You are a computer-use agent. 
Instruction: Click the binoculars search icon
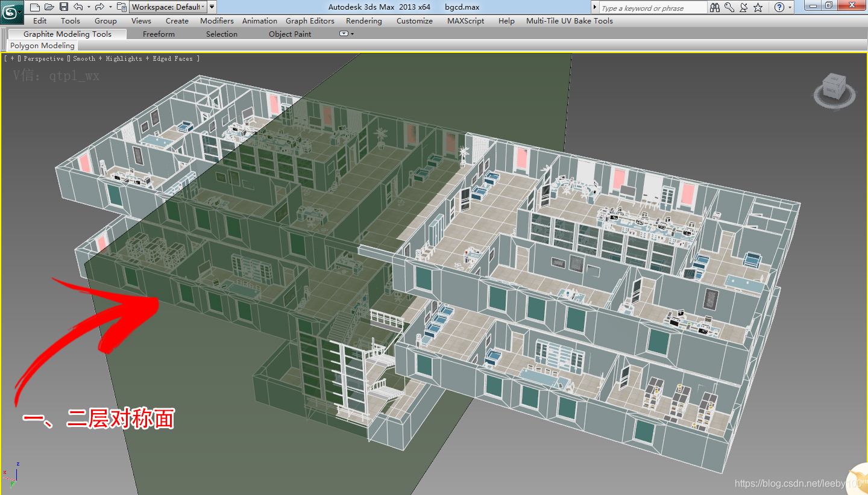715,8
